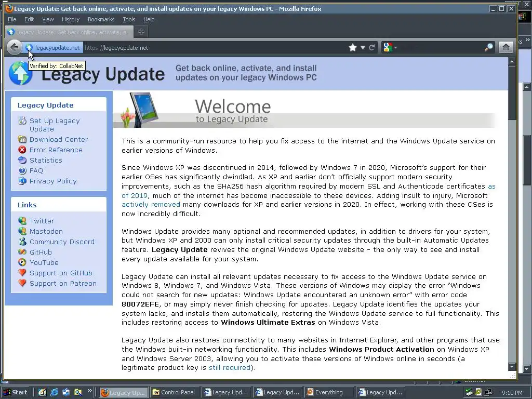Click the Show Desktop quick launch icon
Screen dimensions: 532x399
pyautogui.click(x=42, y=392)
